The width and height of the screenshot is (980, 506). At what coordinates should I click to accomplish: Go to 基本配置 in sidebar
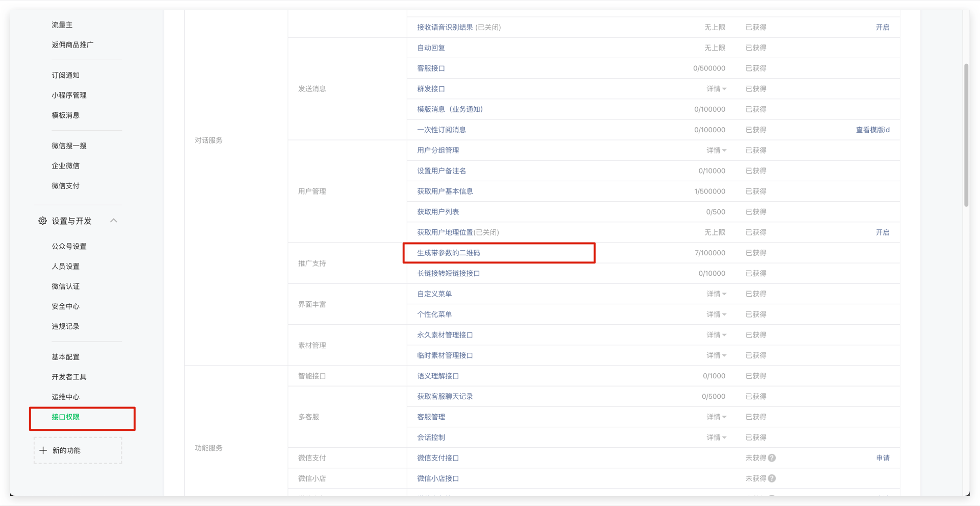pos(65,357)
